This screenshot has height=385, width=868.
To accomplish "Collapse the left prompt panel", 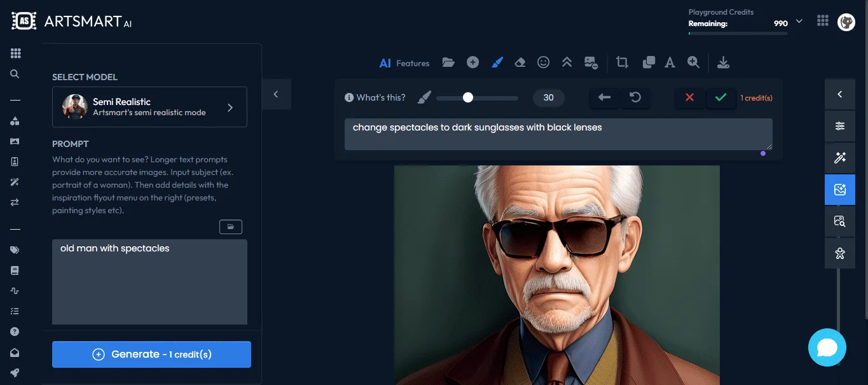I will point(276,94).
